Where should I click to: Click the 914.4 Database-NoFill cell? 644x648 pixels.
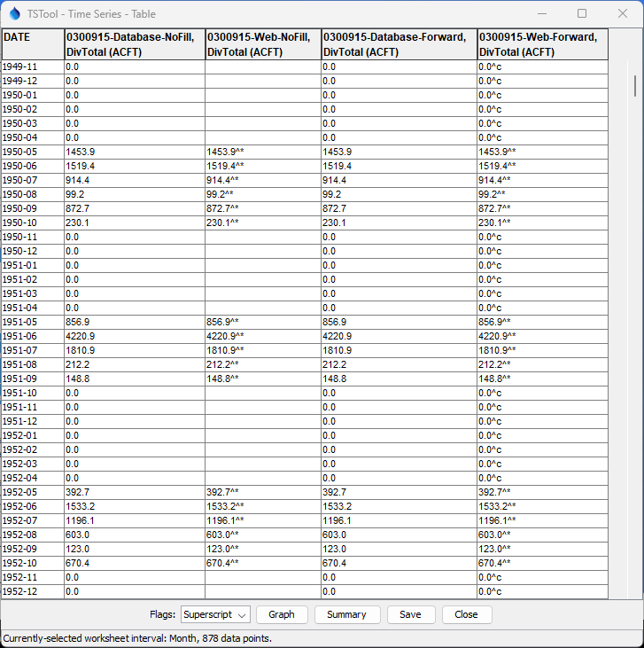(135, 180)
